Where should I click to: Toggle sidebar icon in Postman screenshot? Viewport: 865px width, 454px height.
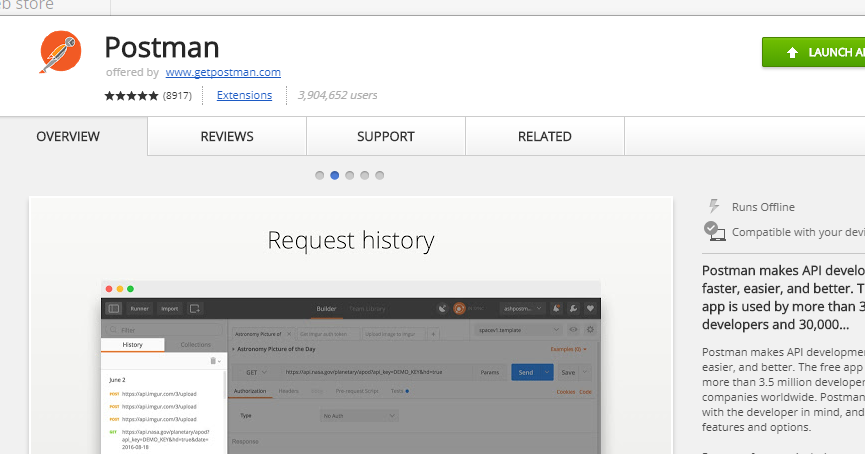pos(114,309)
